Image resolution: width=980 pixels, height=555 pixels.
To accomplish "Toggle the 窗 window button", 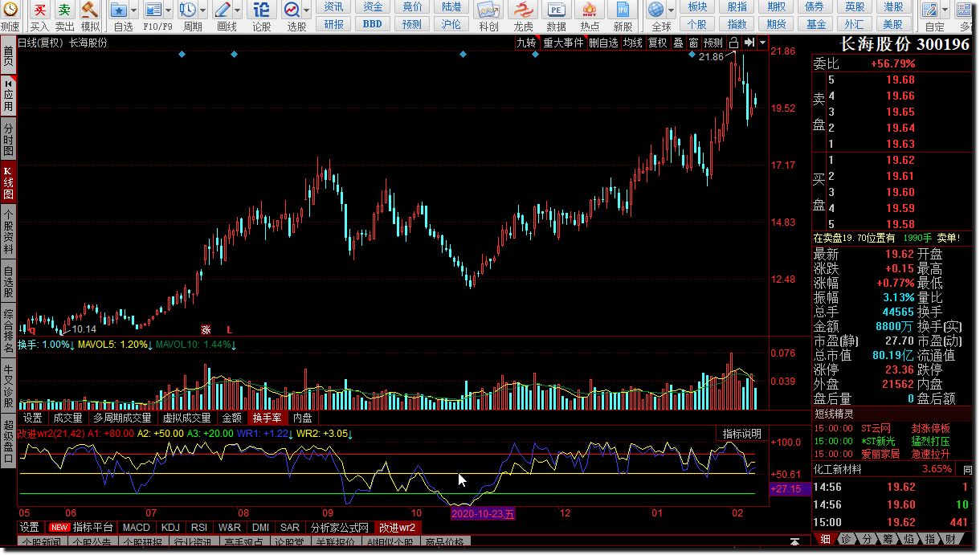I will coord(693,43).
